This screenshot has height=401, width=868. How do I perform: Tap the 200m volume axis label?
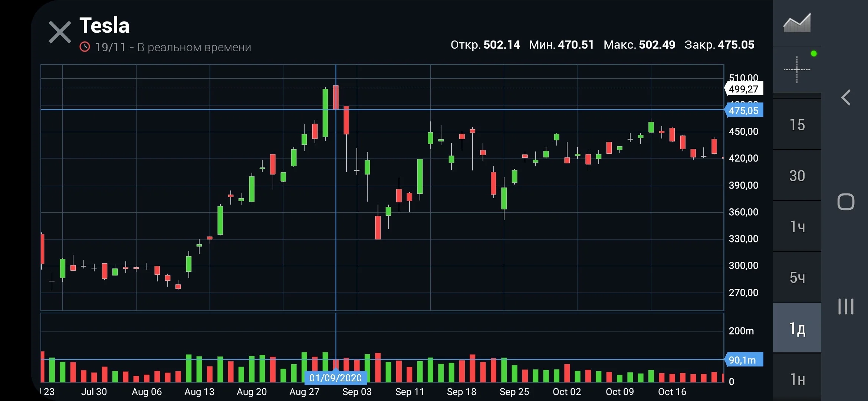coord(741,331)
